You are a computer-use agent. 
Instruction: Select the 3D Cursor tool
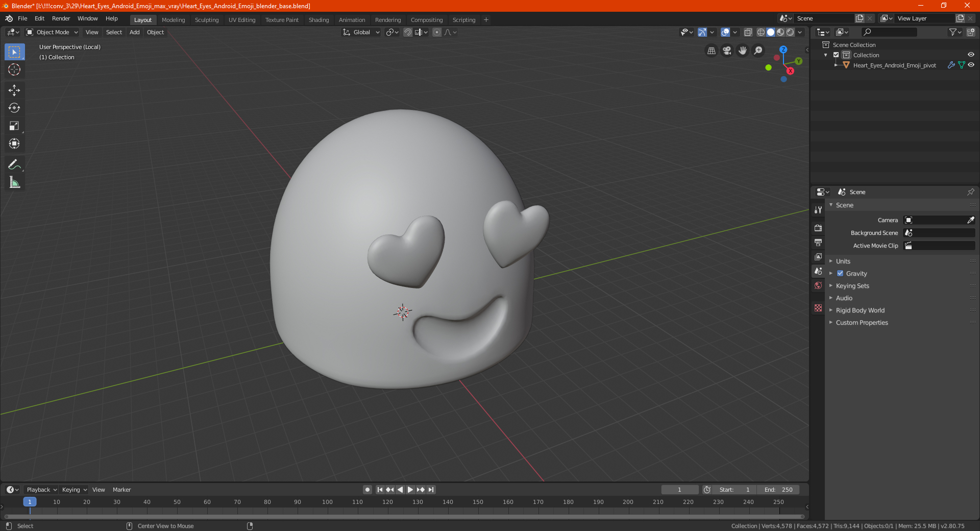point(14,70)
